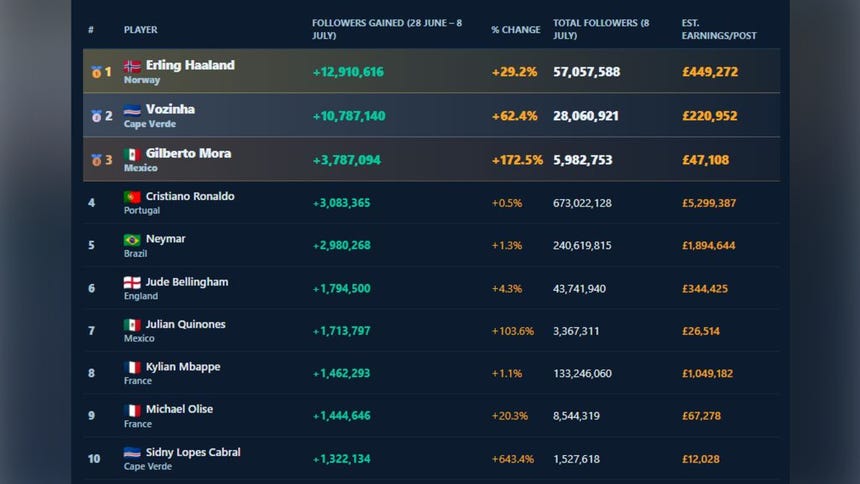Screen dimensions: 860x484
Task: Click the Norway flag next to Erling Haaland
Action: [x=132, y=66]
